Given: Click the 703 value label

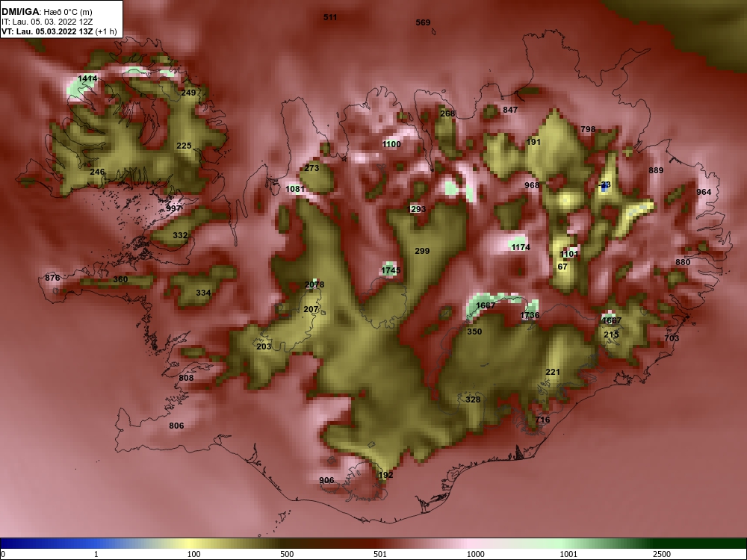Looking at the screenshot, I should point(672,338).
